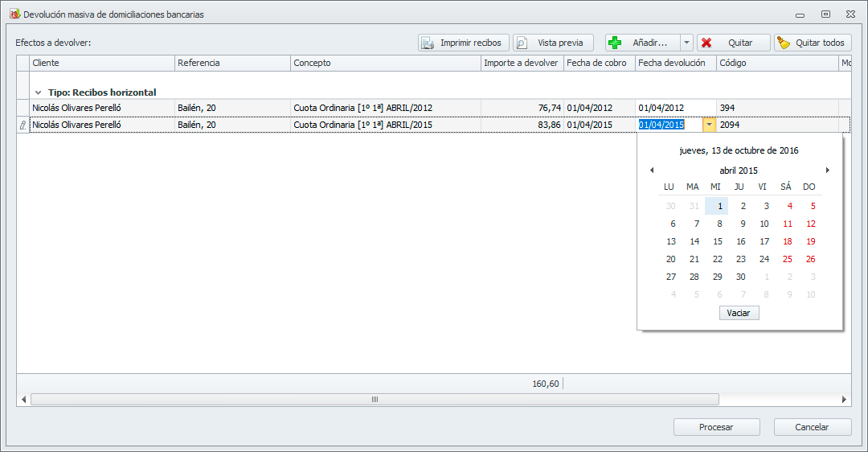Click today's date jueves, 13 de octubre
The image size is (868, 452).
[739, 150]
